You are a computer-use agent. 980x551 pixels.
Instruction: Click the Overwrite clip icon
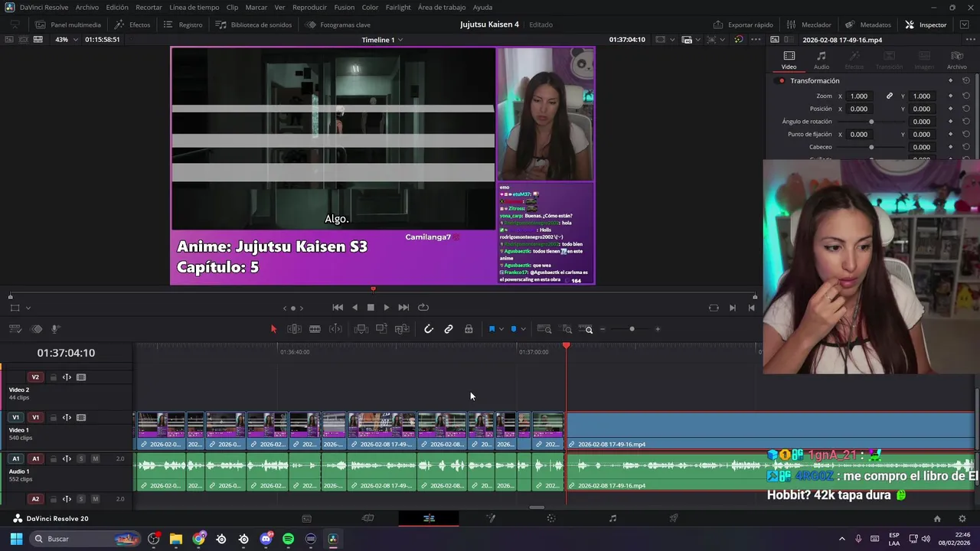[x=381, y=329]
